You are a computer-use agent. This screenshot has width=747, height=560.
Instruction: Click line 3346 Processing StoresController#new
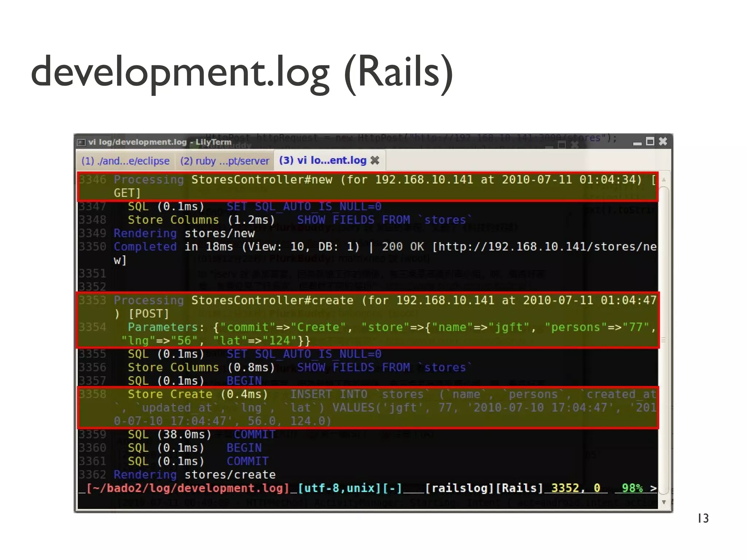coord(368,186)
